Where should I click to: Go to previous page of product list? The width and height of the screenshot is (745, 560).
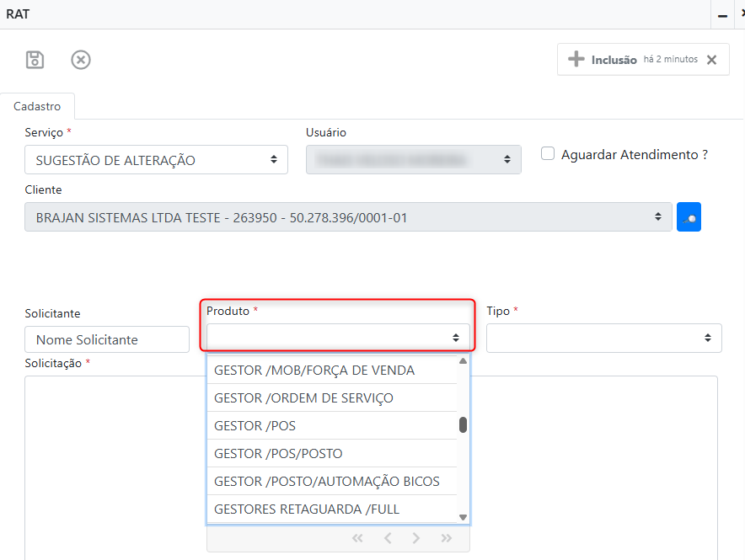(388, 538)
